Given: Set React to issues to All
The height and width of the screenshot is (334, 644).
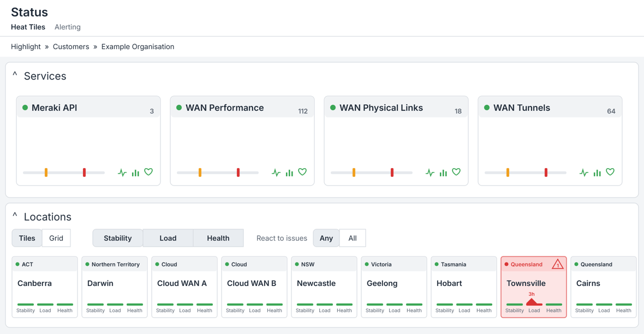Looking at the screenshot, I should [353, 238].
